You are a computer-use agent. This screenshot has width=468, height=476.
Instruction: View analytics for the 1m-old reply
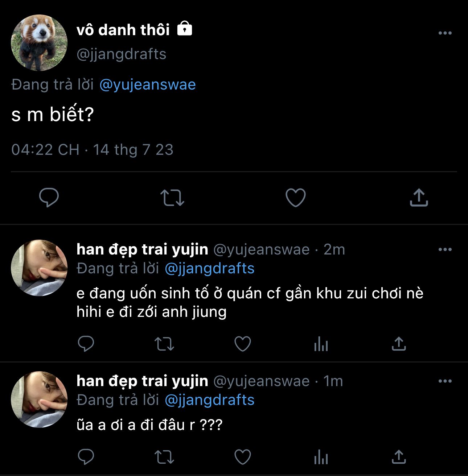coord(321,457)
